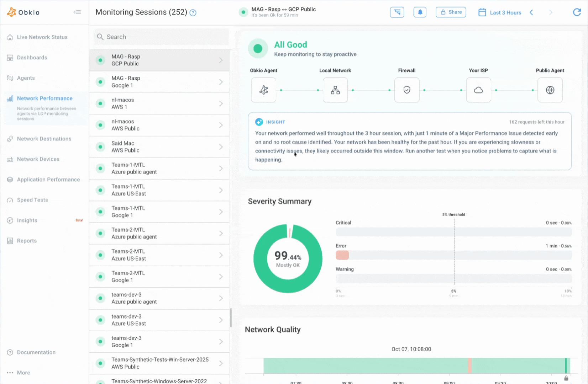Open help icon next to Monitoring Sessions
Screen dimensions: 588x384
[193, 13]
